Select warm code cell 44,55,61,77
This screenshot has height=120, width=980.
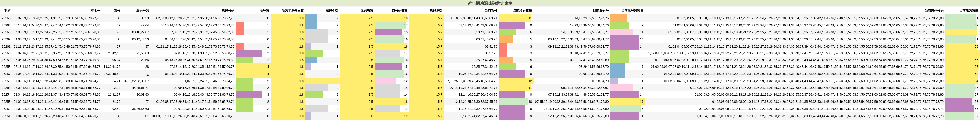tap(141, 87)
